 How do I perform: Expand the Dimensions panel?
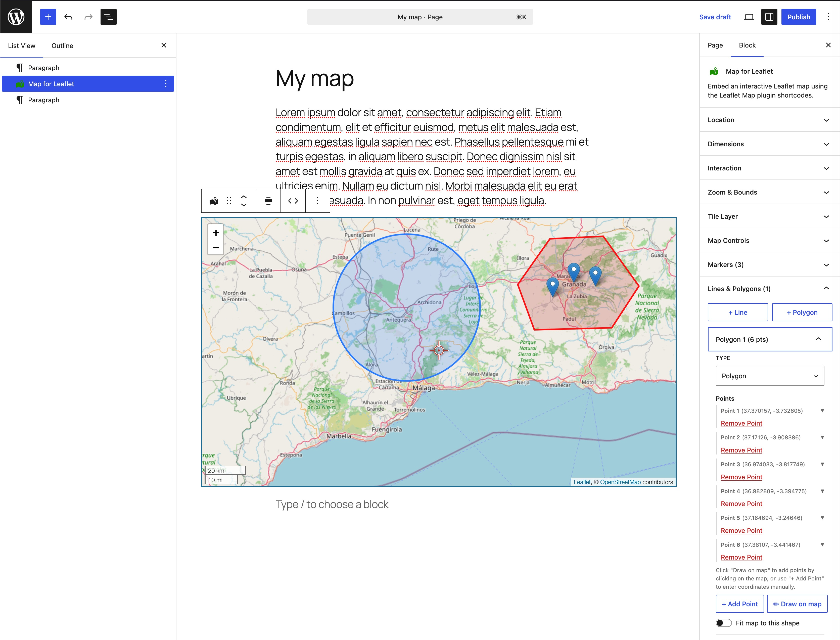click(x=770, y=144)
